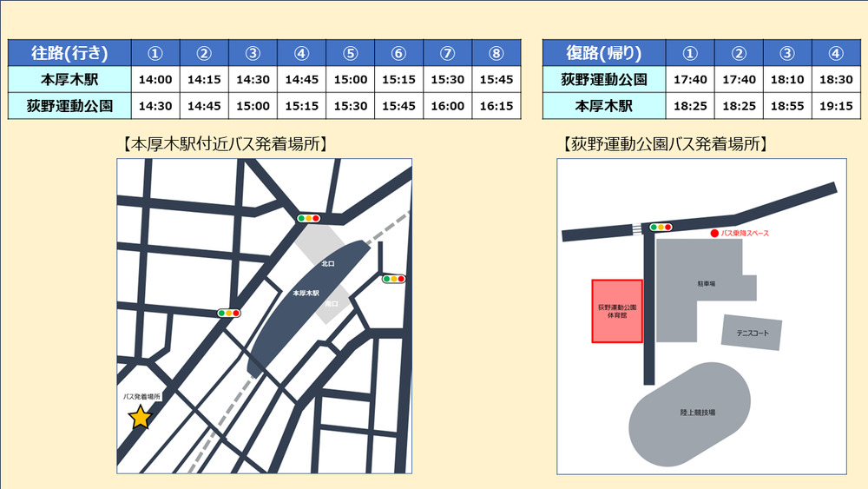Click the traffic light left of 本厚木駅 station
The height and width of the screenshot is (489, 868).
tap(229, 313)
